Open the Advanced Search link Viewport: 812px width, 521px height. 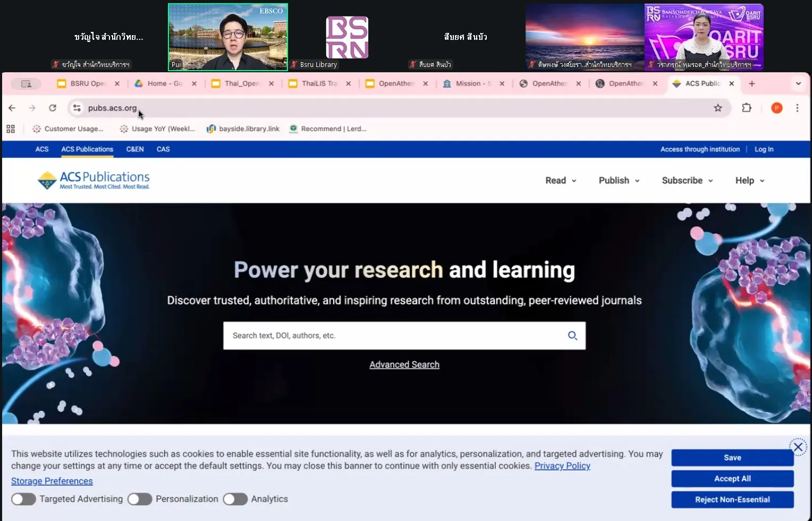pos(404,365)
